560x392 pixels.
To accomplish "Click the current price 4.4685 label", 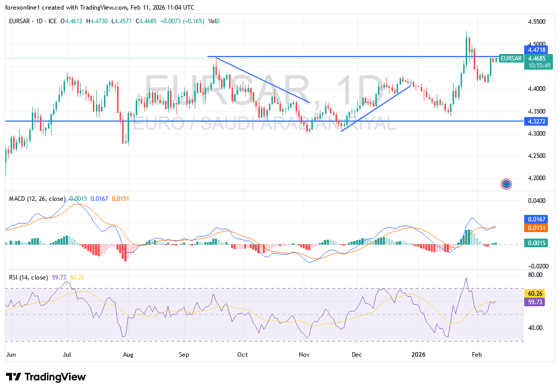I will 535,59.
